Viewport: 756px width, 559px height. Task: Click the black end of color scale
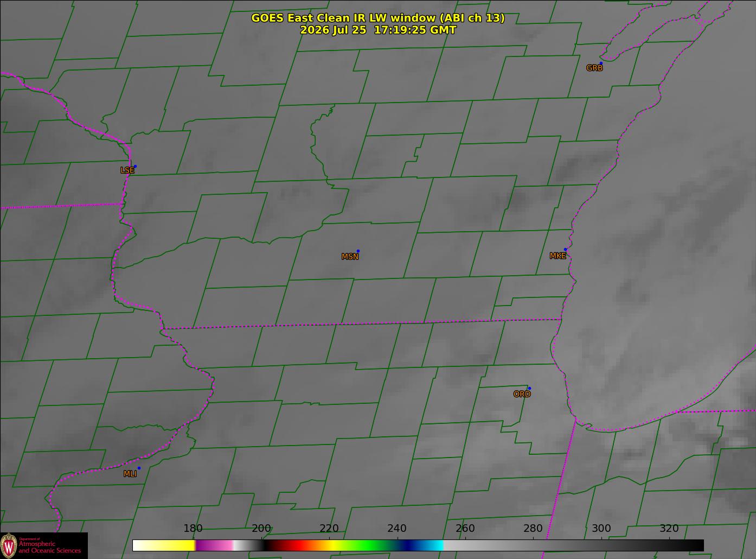coord(683,545)
